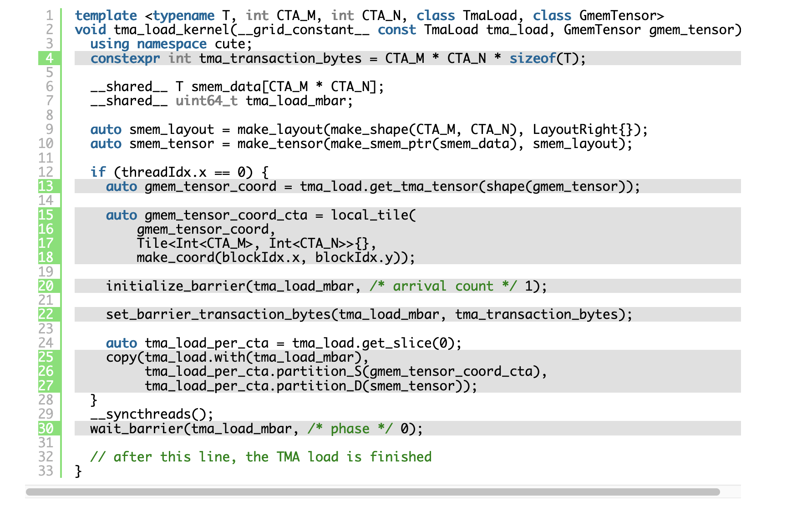Select the TMA load finished comment on line 32
The width and height of the screenshot is (812, 512).
coord(262,457)
